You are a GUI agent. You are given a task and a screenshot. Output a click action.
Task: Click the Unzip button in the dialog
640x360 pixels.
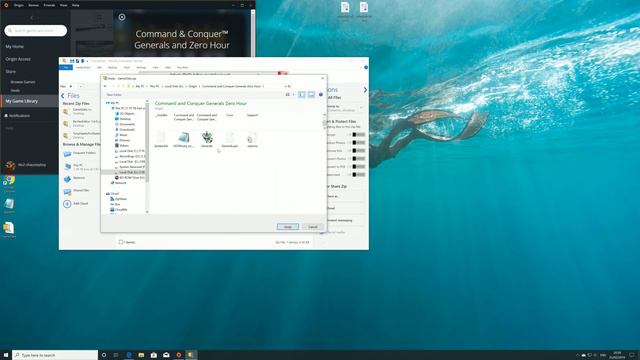tap(288, 227)
